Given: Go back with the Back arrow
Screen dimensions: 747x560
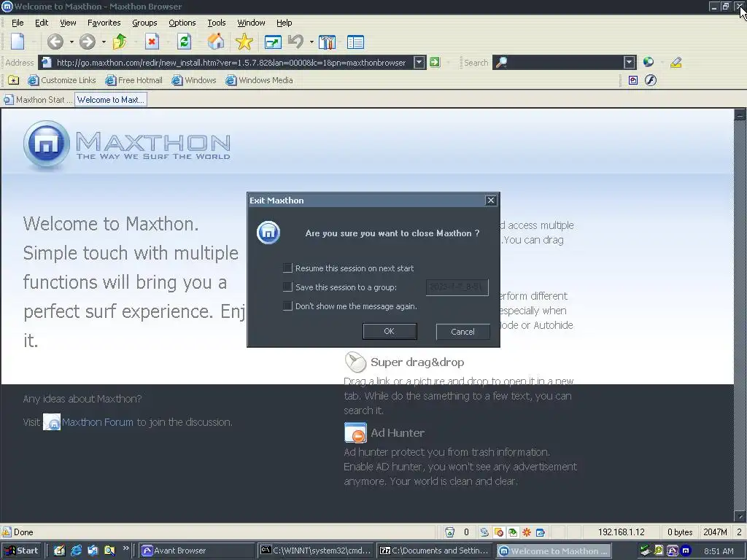Looking at the screenshot, I should pos(55,42).
